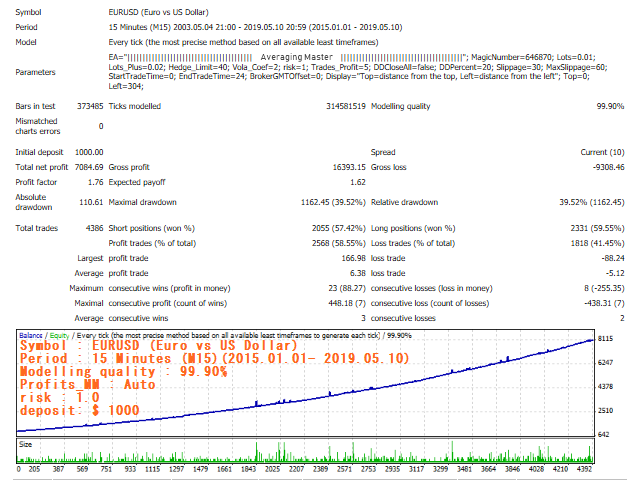
Task: Click the Gross loss -9308.46 value
Action: tap(609, 167)
